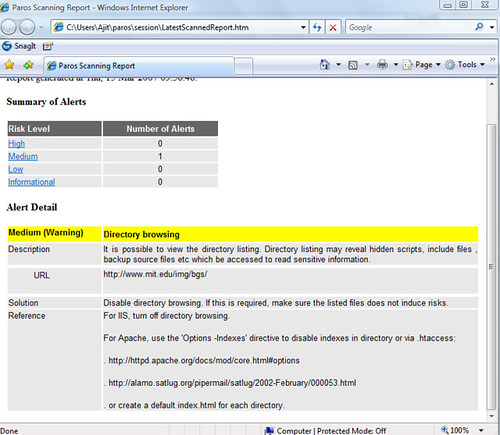500x435 pixels.
Task: Click the vertical scrollbar down arrow
Action: click(x=492, y=416)
